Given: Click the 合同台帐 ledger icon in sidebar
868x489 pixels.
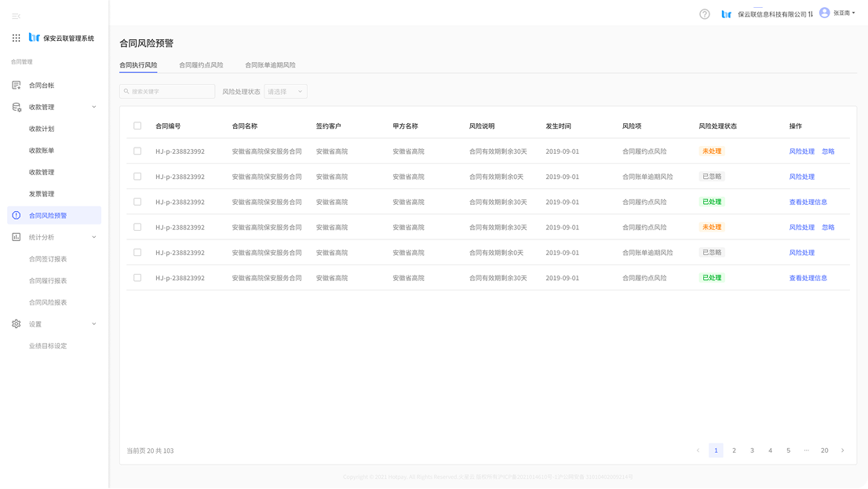Looking at the screenshot, I should coord(16,85).
